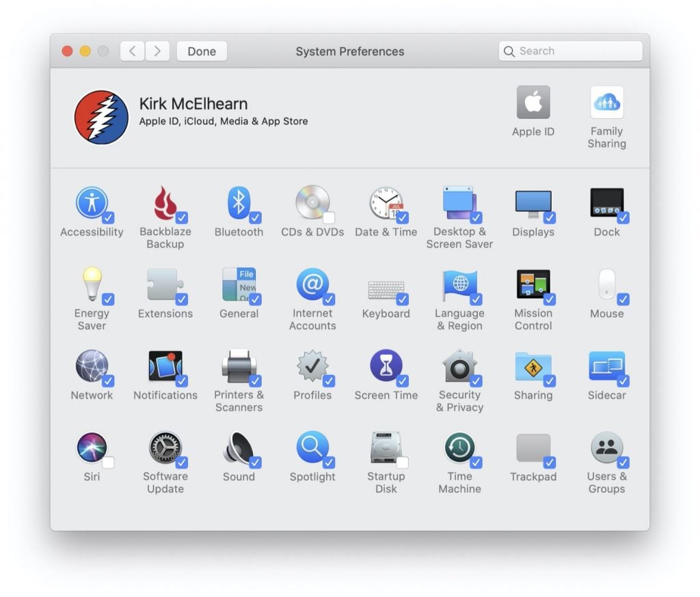Open the Mission Control pane icon
This screenshot has width=700, height=597.
(533, 285)
